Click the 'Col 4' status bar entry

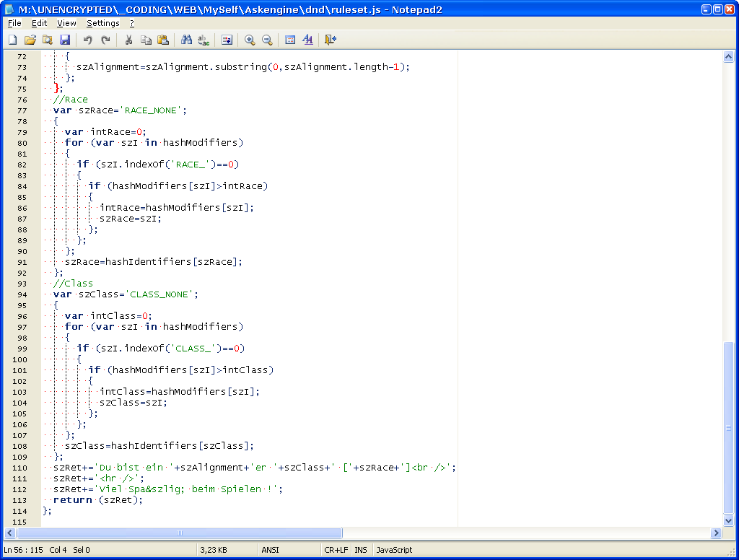[58, 550]
